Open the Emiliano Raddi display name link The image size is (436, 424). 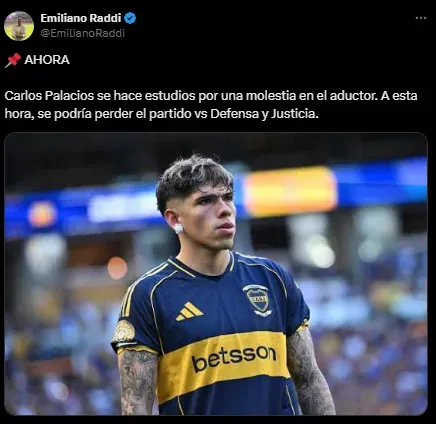click(x=81, y=18)
